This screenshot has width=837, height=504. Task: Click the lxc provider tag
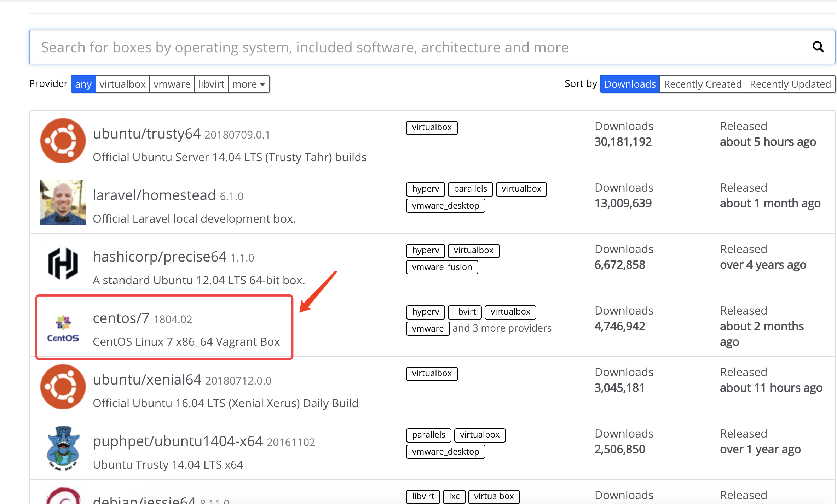(x=454, y=497)
